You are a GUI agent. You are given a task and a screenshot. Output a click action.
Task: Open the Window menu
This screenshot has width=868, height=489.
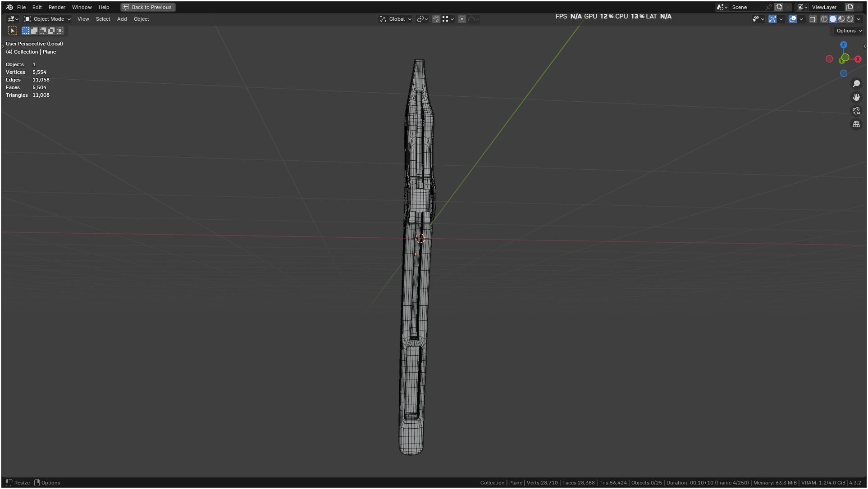click(x=82, y=7)
